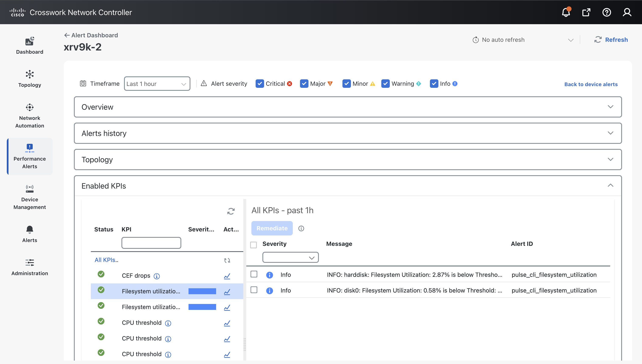Open the Severity filter dropdown

click(x=290, y=258)
